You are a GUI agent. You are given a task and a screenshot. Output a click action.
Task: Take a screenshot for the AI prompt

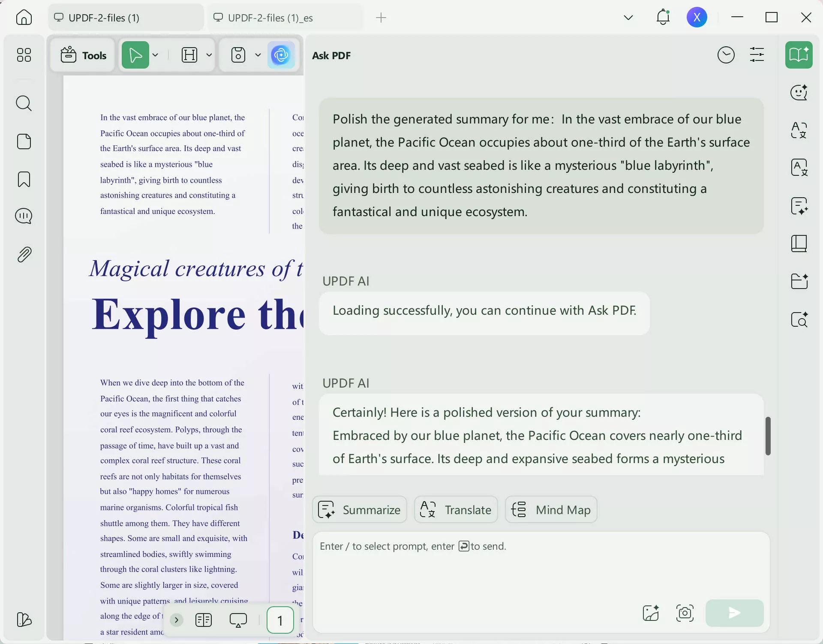point(685,613)
